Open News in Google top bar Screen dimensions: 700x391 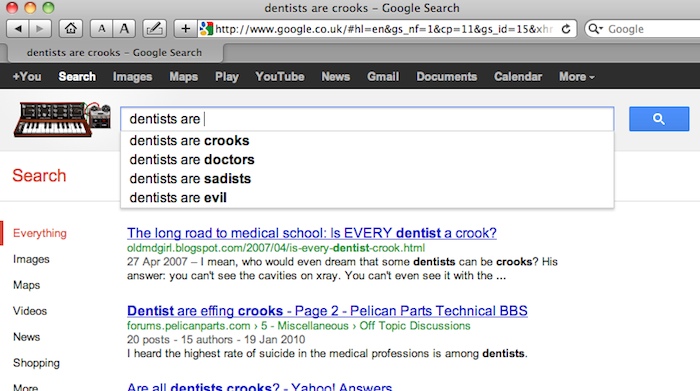click(336, 77)
